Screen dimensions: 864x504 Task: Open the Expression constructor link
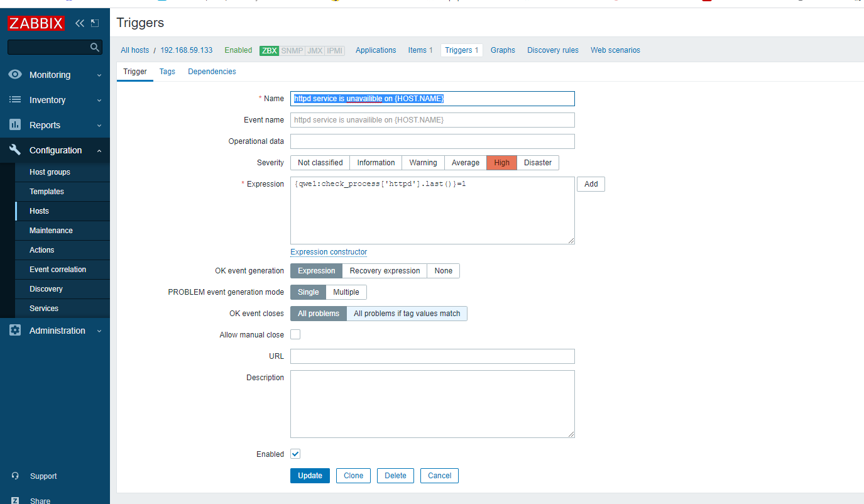[329, 252]
